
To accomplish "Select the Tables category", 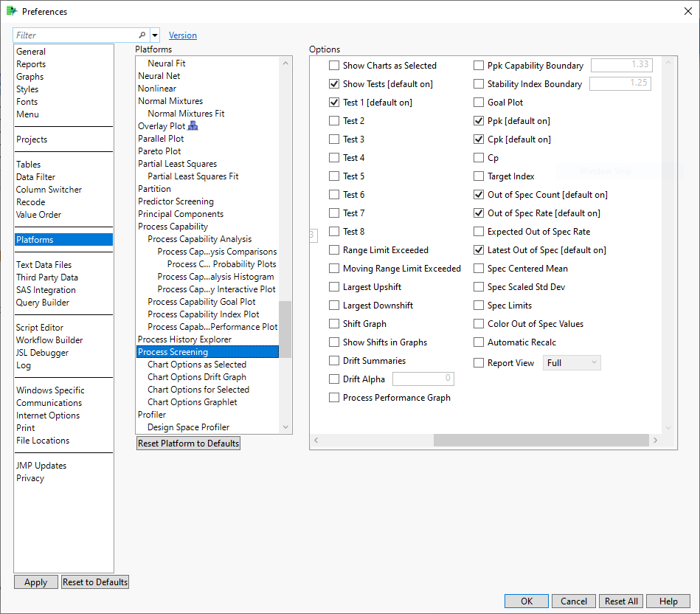I will 28,165.
